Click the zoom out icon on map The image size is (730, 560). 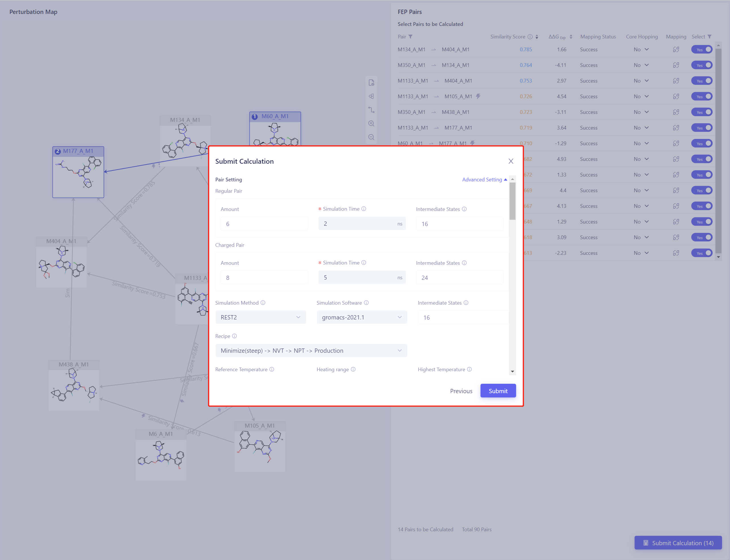point(371,137)
